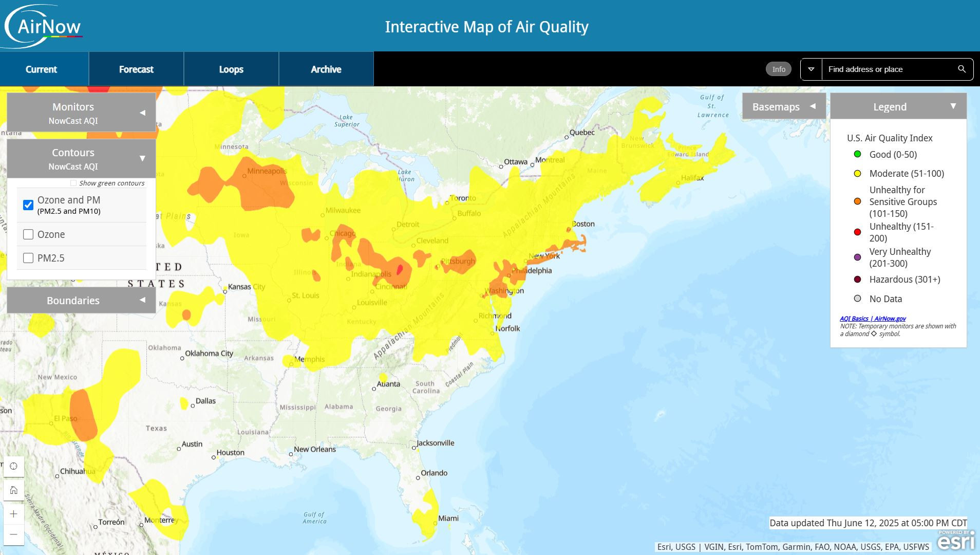980x555 pixels.
Task: Click the Dallas city label
Action: 205,401
